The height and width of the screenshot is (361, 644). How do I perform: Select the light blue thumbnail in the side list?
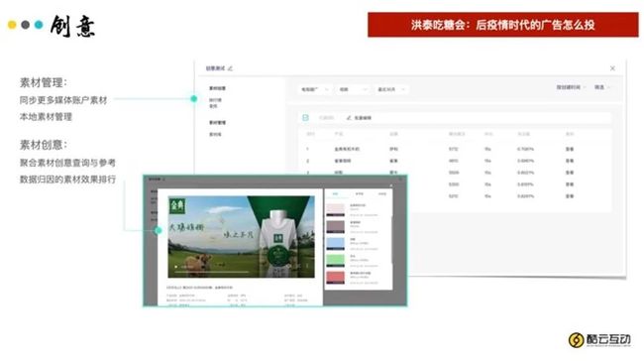pyautogui.click(x=336, y=243)
